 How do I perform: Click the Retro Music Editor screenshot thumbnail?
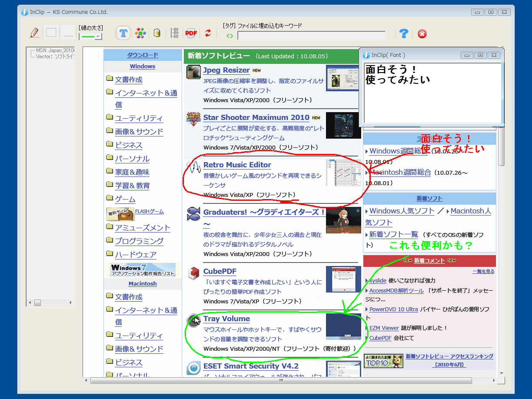(343, 173)
